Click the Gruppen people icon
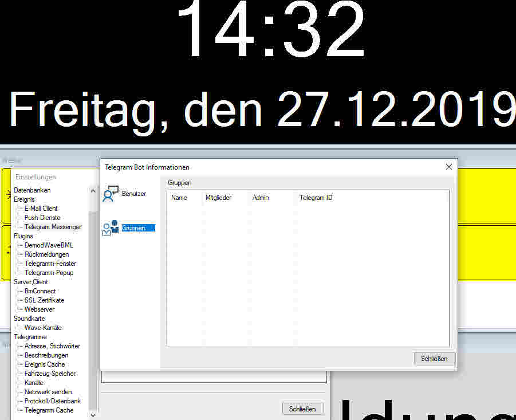The image size is (516, 420). 111,227
